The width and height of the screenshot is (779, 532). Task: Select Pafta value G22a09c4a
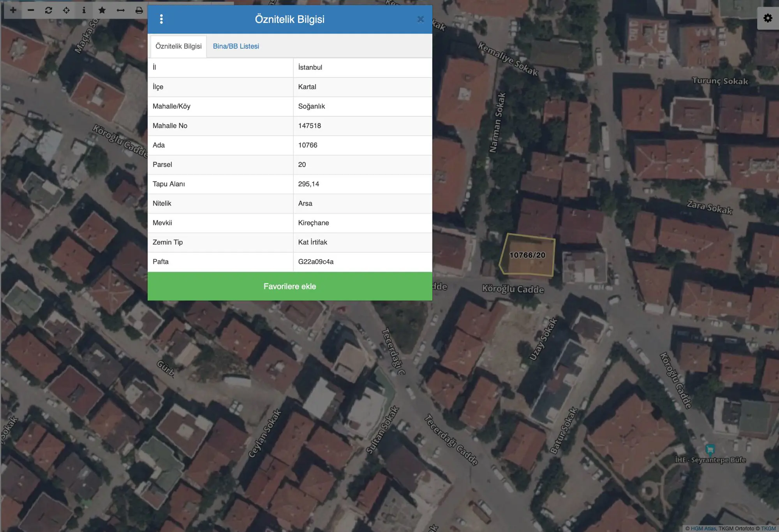363,262
